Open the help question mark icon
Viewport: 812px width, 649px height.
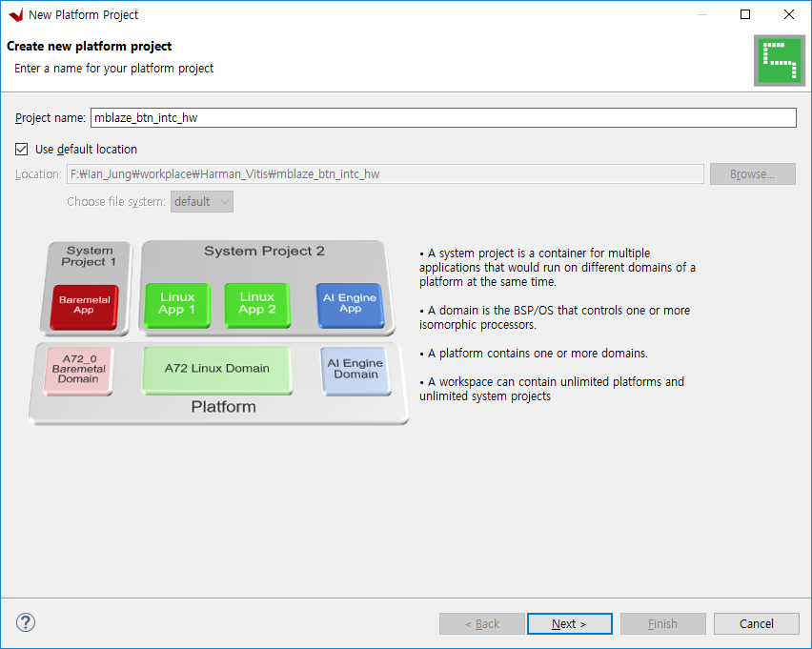tap(26, 622)
